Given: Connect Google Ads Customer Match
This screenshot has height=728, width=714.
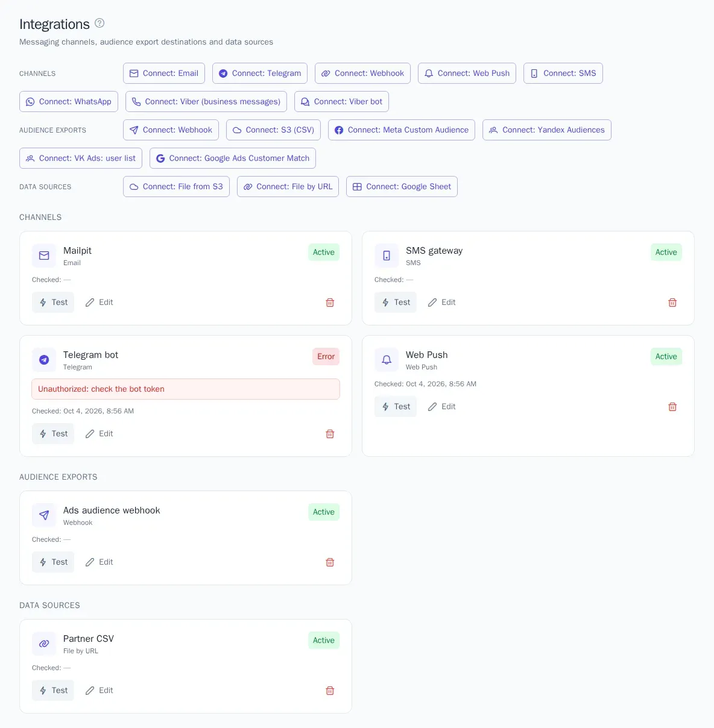Looking at the screenshot, I should point(233,158).
